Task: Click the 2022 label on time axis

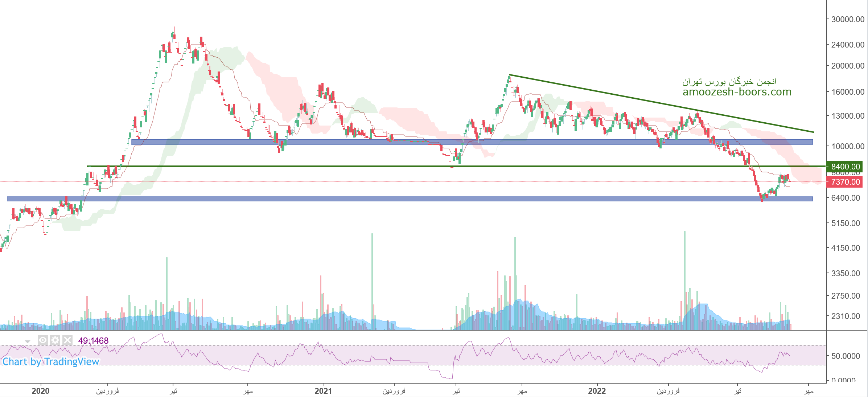Action: click(597, 391)
